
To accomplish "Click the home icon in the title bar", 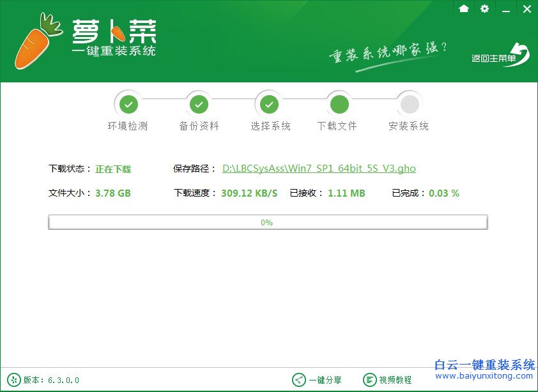I will [464, 9].
